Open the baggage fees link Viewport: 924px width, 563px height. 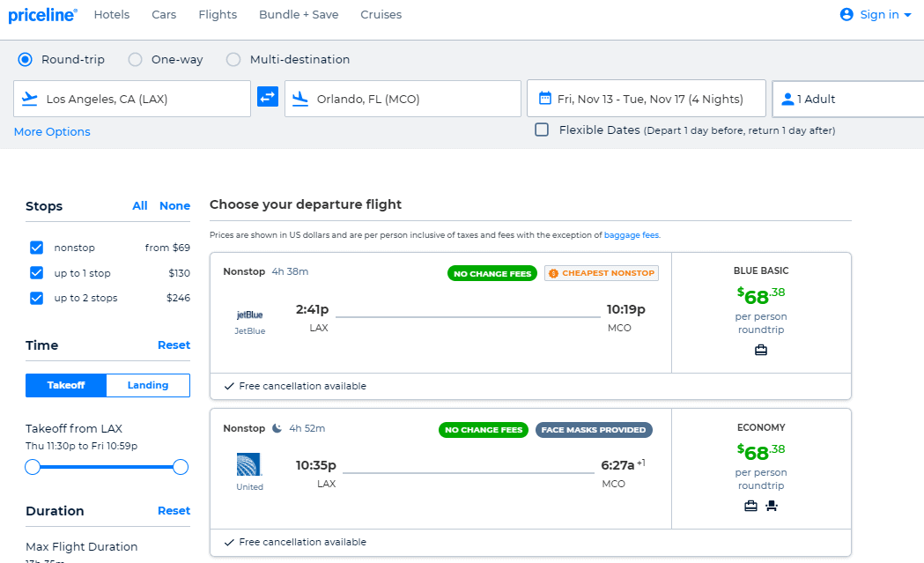(631, 235)
